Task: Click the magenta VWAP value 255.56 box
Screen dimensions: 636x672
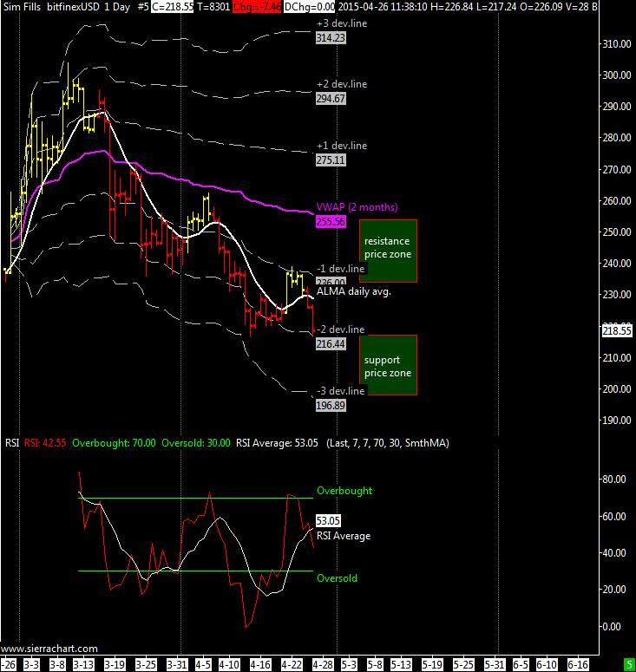Action: tap(331, 222)
